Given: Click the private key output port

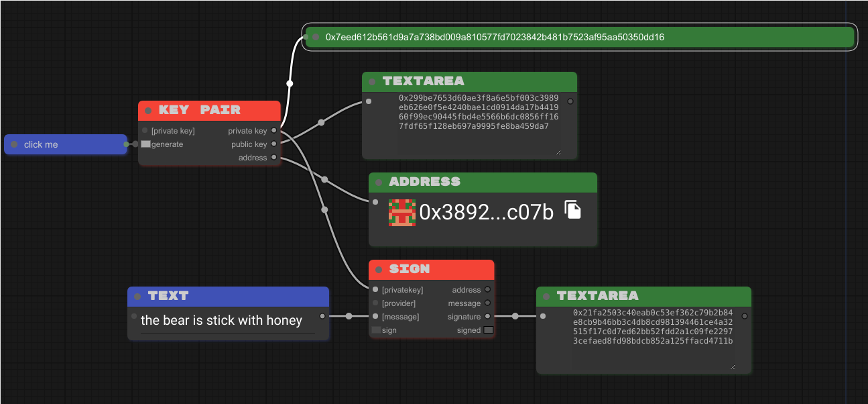Looking at the screenshot, I should (273, 131).
